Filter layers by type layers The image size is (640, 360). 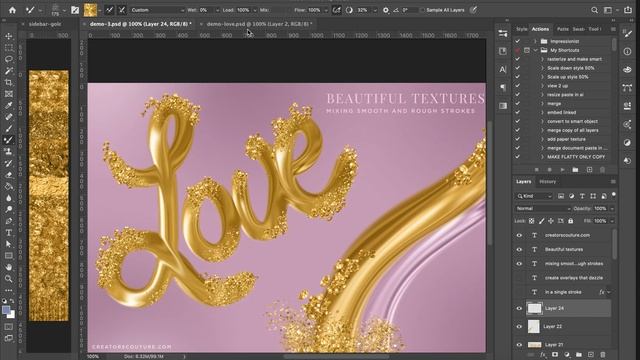[x=582, y=196]
